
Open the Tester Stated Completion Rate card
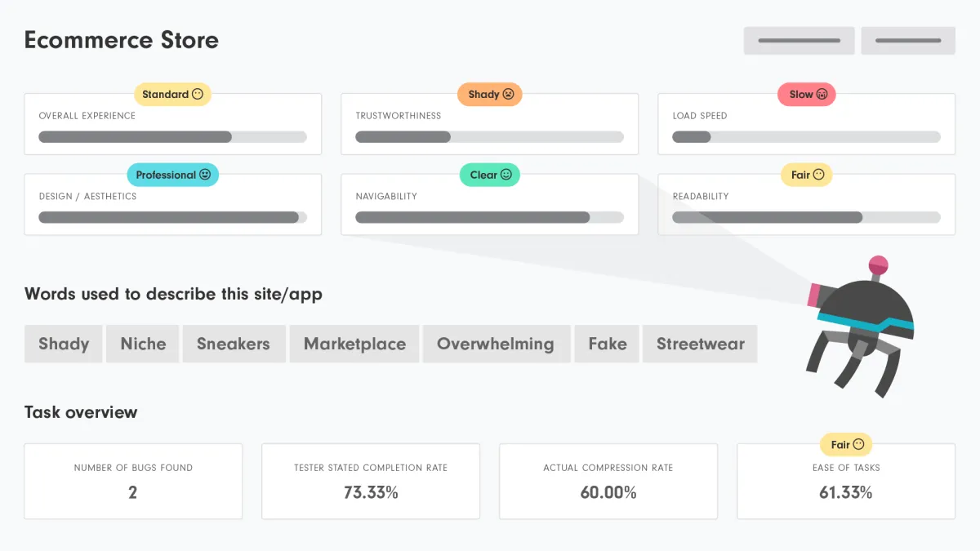pos(371,482)
